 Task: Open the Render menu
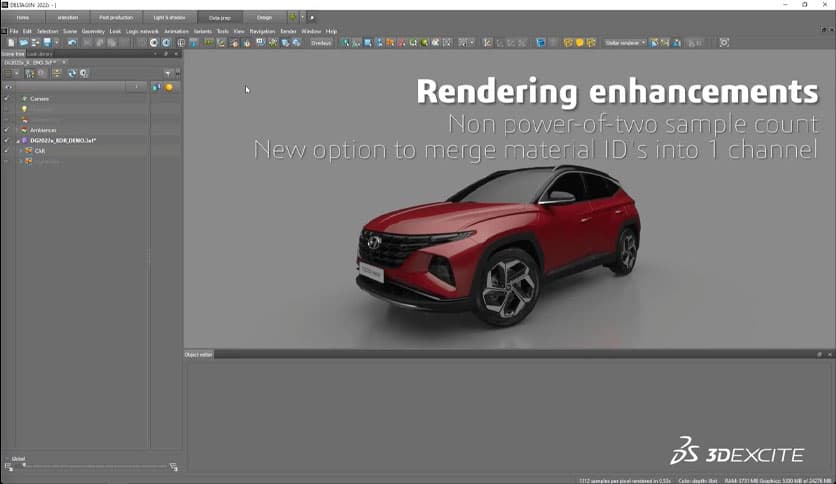click(x=288, y=31)
